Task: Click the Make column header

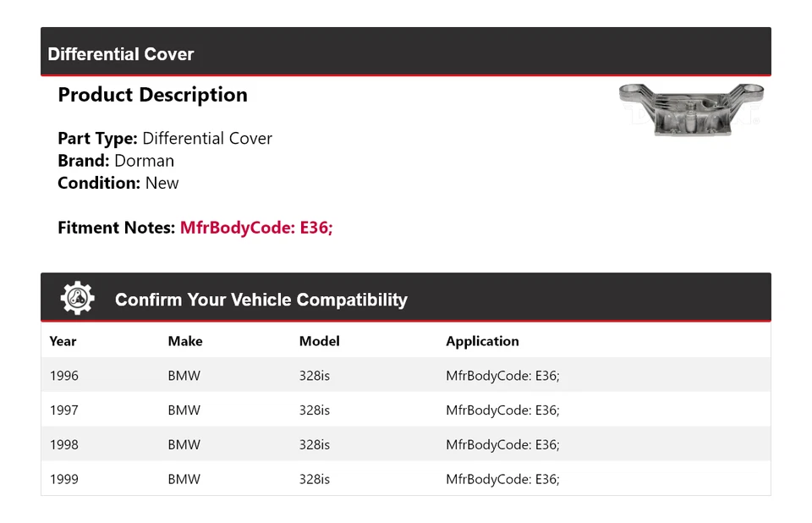Action: pyautogui.click(x=185, y=341)
